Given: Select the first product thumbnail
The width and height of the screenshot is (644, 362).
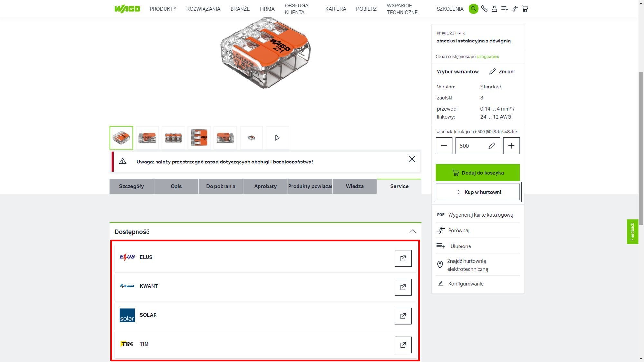Looking at the screenshot, I should pyautogui.click(x=121, y=138).
